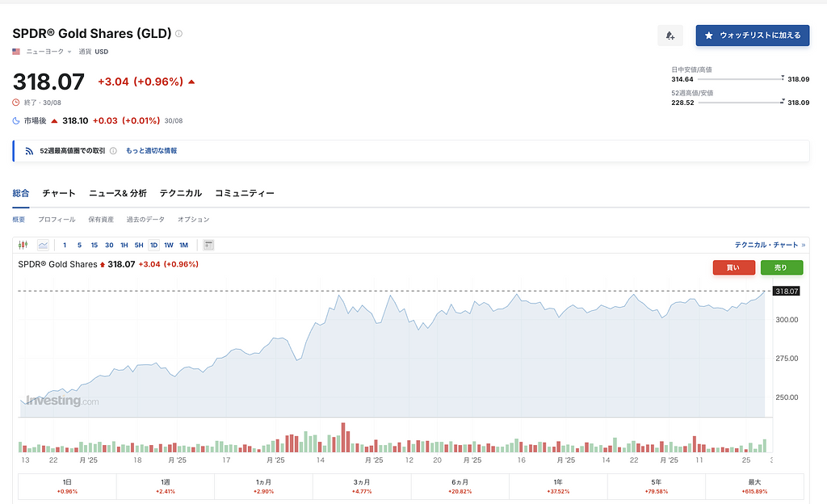Click the price alert bell icon

[670, 36]
